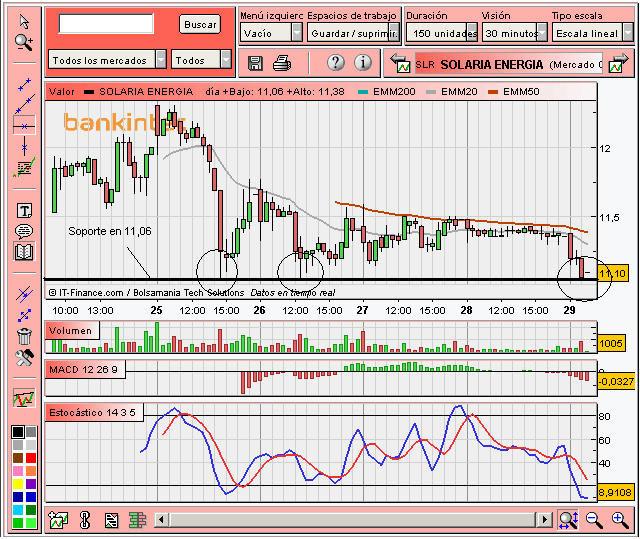The image size is (640, 539).
Task: Go to previous security with left arrow chart icon
Action: tap(400, 63)
